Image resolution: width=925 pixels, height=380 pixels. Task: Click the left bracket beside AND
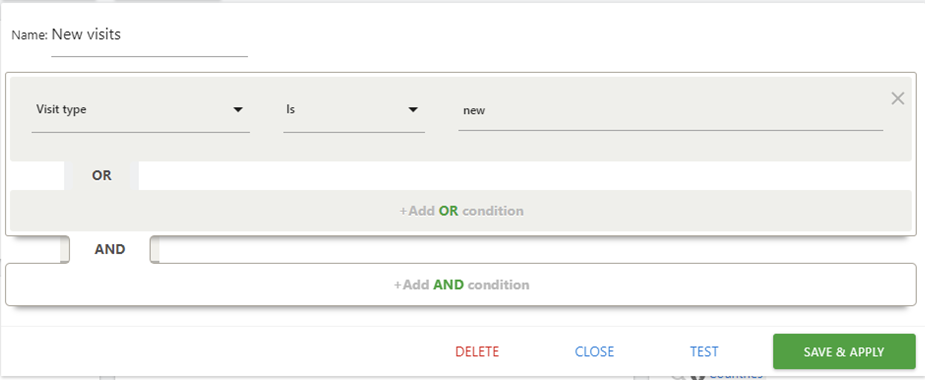tap(65, 250)
